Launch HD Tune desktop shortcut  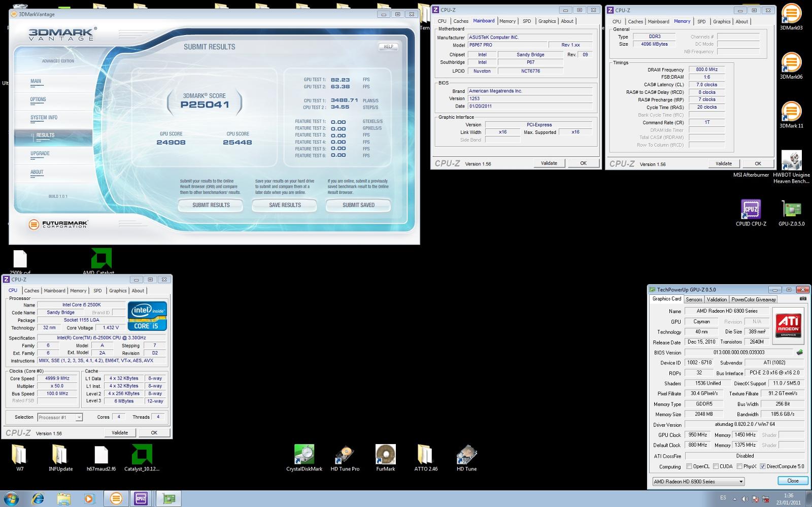(466, 458)
